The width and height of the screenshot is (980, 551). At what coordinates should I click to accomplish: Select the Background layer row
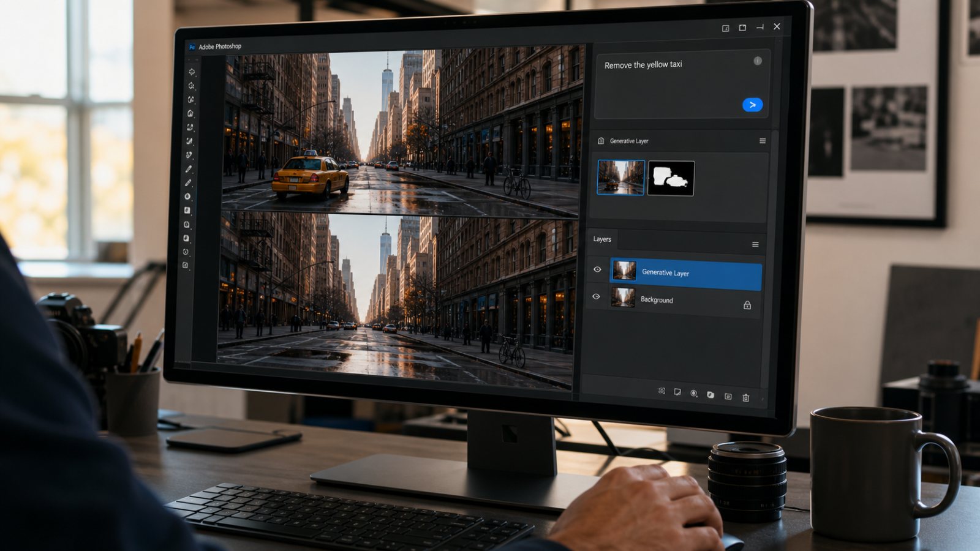[x=685, y=301]
